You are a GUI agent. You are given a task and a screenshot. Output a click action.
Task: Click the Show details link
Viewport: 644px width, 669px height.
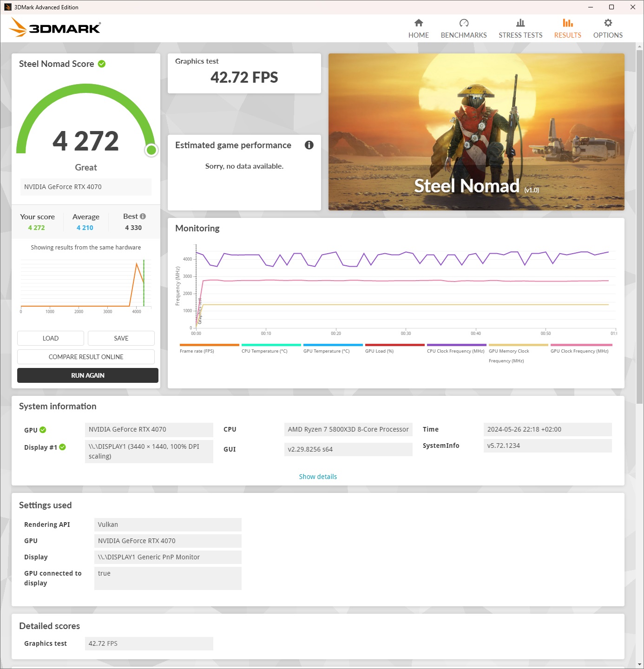point(318,477)
